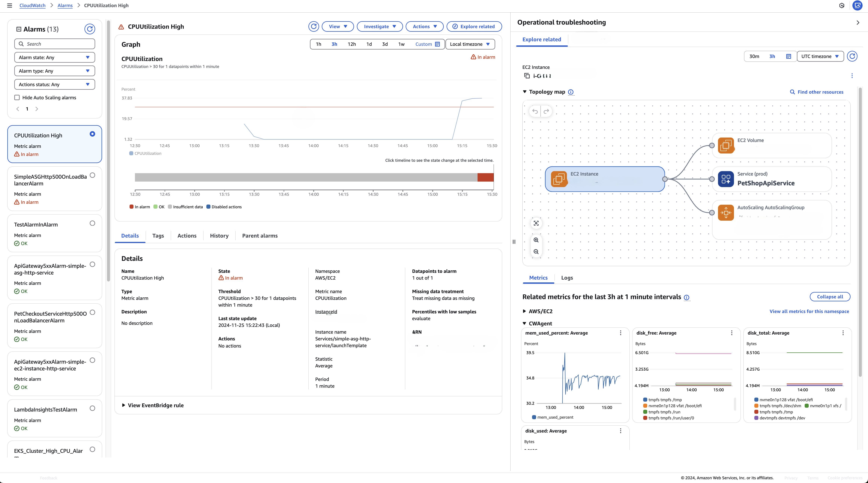Image resolution: width=868 pixels, height=483 pixels.
Task: Open the navigation hamburger menu
Action: click(x=9, y=5)
